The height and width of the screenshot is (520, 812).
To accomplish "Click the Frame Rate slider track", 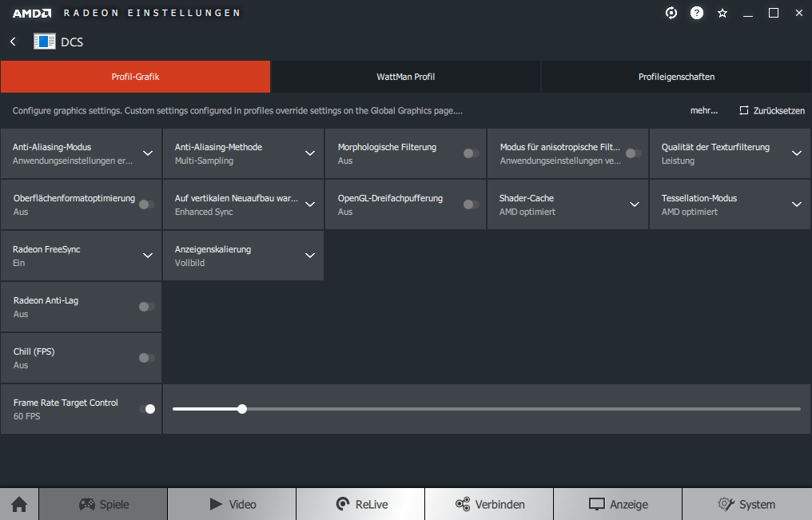I will pyautogui.click(x=487, y=409).
